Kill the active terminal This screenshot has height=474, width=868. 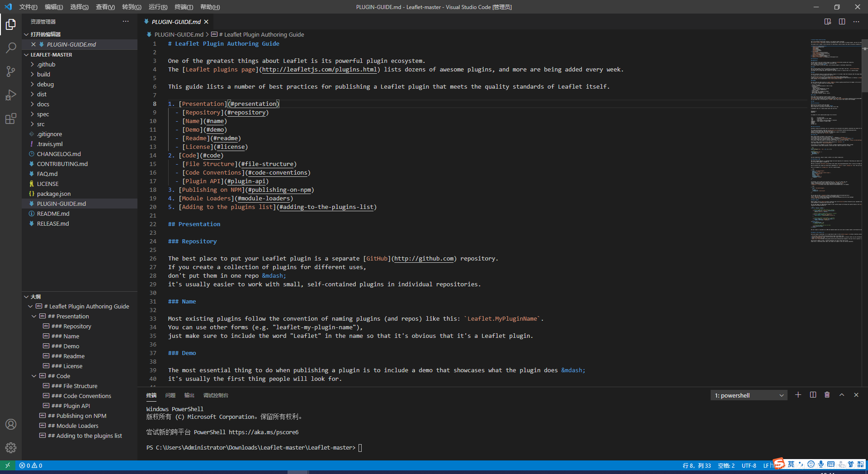pyautogui.click(x=827, y=395)
